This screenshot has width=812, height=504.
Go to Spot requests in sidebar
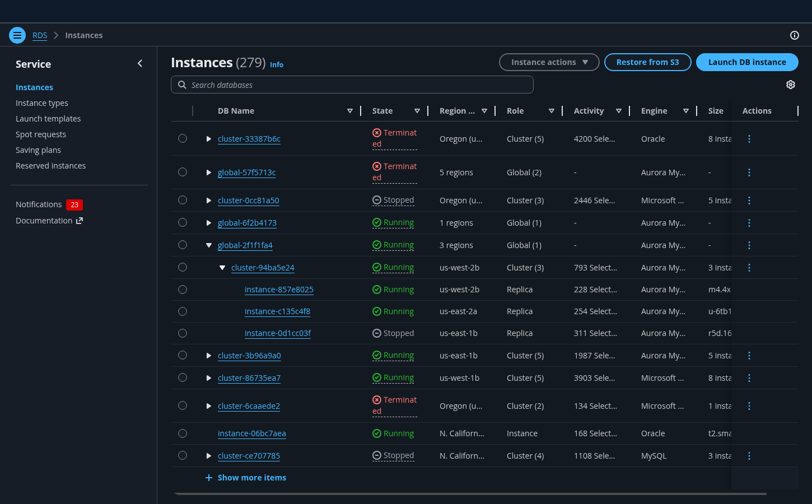coord(41,134)
